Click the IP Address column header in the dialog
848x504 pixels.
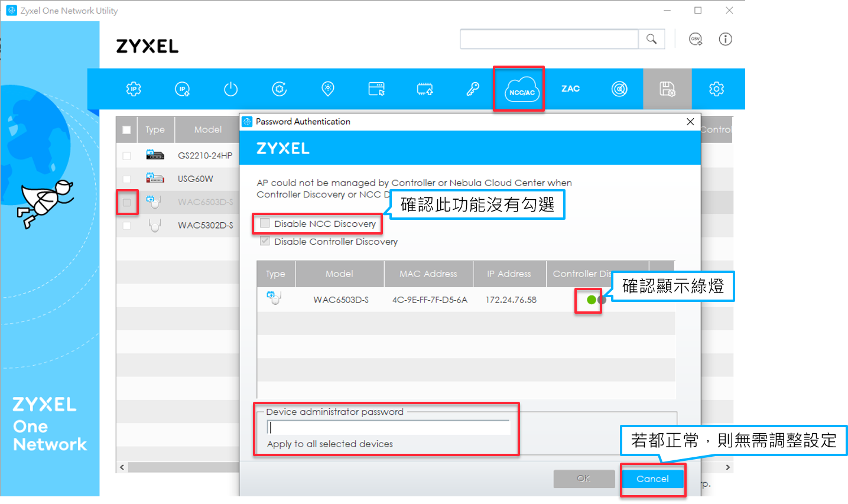[x=509, y=274]
